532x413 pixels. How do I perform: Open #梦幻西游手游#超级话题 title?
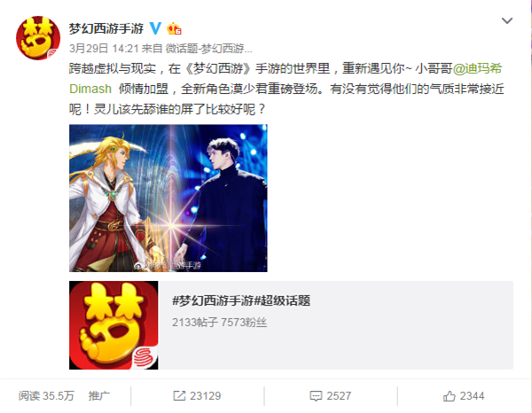point(241,300)
